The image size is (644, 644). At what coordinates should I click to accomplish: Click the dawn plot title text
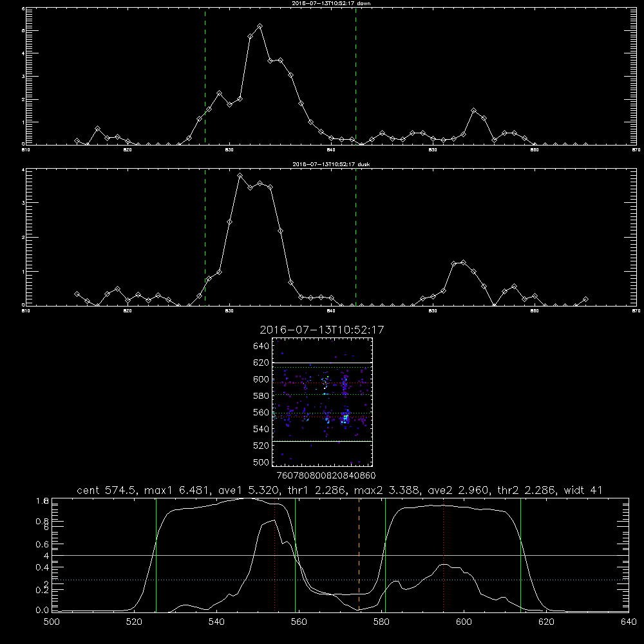point(331,3)
